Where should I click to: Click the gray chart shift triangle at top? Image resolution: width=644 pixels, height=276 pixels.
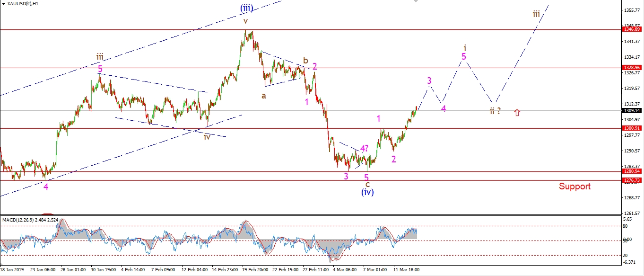(416, 1)
